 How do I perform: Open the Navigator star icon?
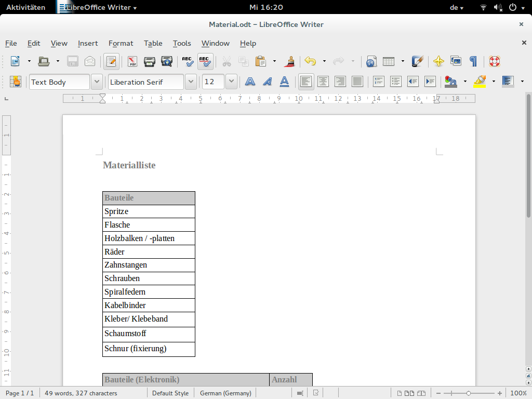(438, 61)
